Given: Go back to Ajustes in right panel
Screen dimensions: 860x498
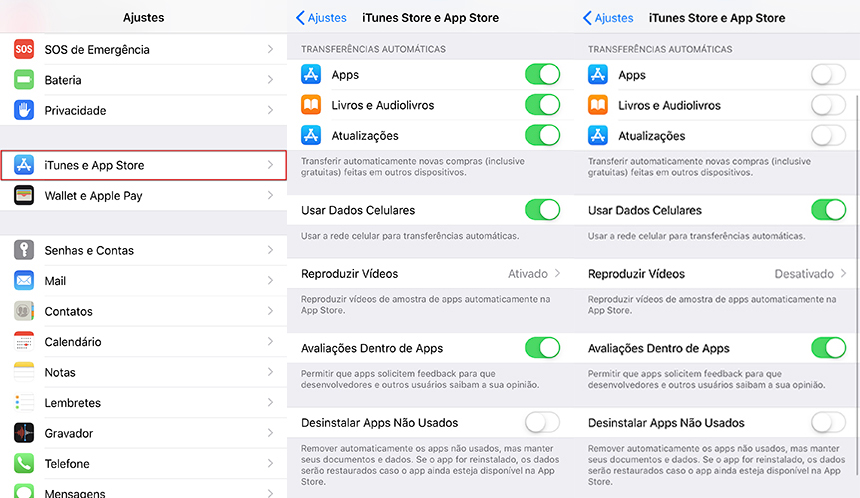Looking at the screenshot, I should [x=608, y=18].
